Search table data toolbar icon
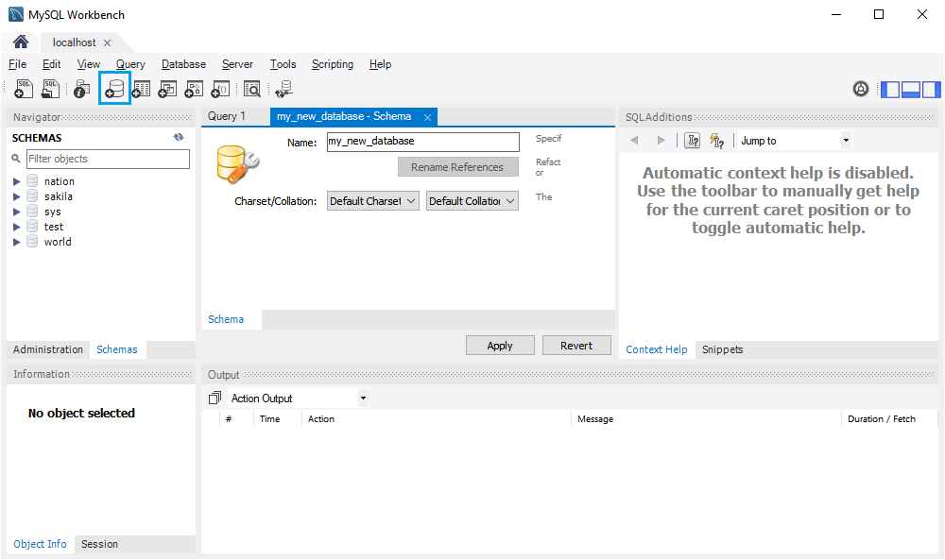This screenshot has width=945, height=560. (252, 89)
